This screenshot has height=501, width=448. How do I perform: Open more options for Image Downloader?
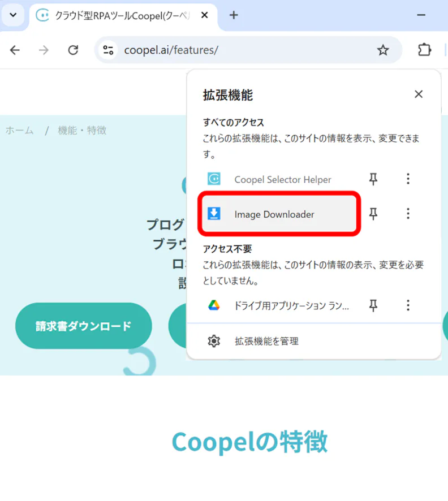(408, 213)
